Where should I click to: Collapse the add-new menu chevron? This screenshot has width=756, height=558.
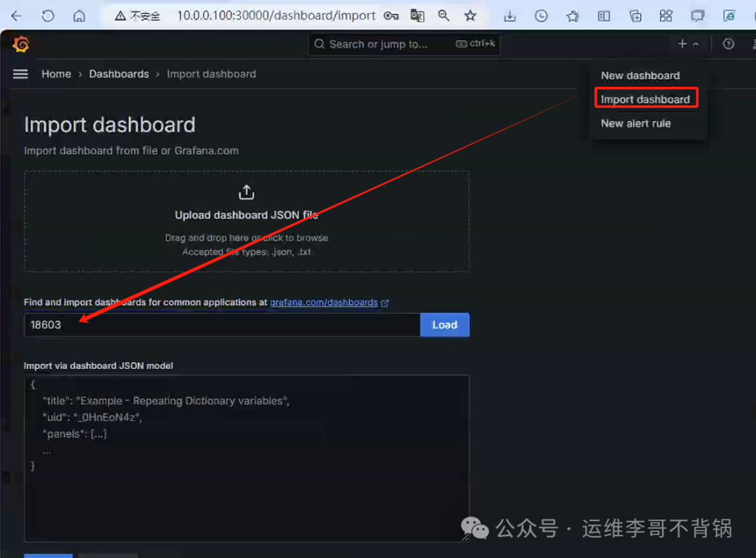click(696, 44)
